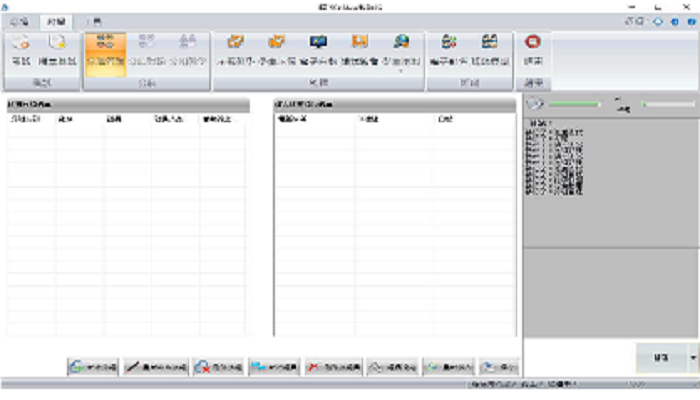Open the dropdown arrow beside the bottom-right button
The image size is (700, 400).
[x=692, y=357]
